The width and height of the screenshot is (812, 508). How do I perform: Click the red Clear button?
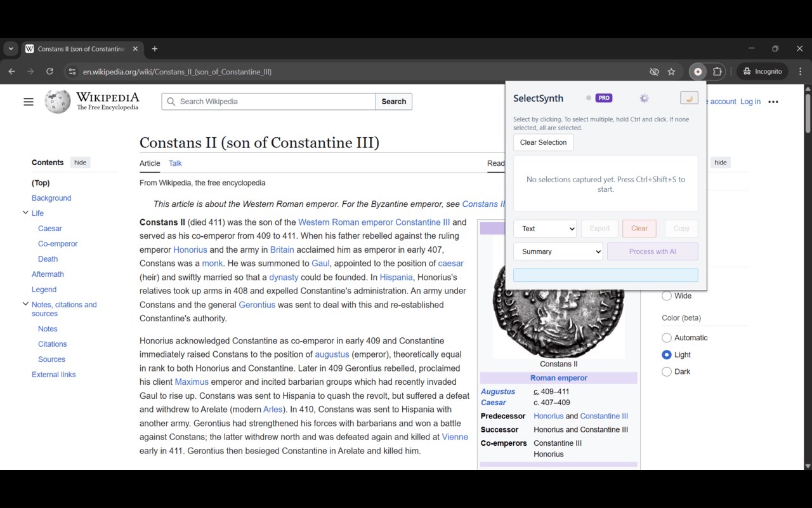[639, 229]
